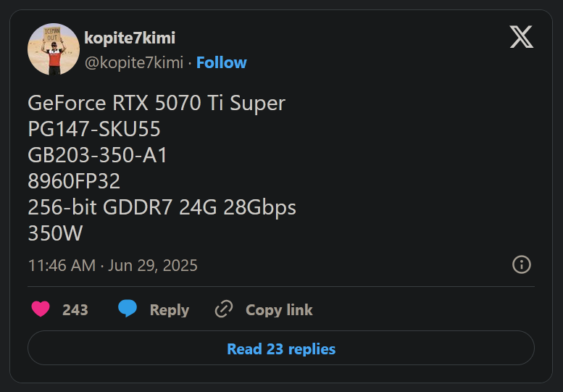Open Read 23 replies button
Image resolution: width=563 pixels, height=392 pixels.
pyautogui.click(x=281, y=349)
